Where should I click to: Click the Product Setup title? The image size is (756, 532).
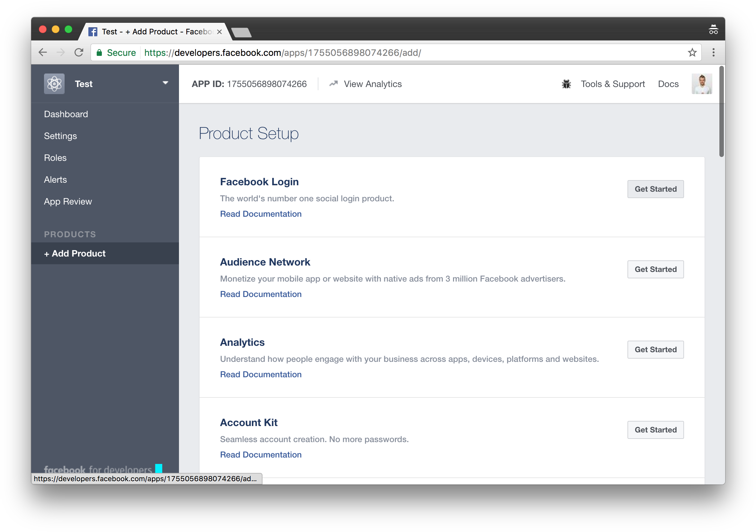click(x=249, y=134)
